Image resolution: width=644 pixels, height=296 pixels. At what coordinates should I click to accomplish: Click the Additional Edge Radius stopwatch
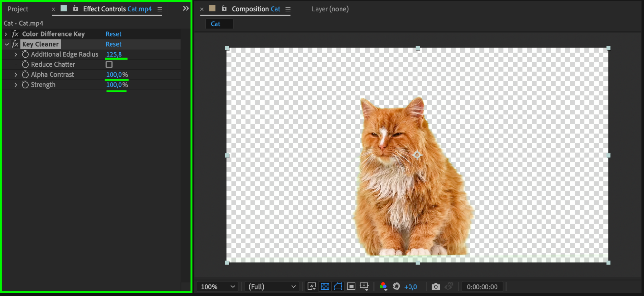25,54
